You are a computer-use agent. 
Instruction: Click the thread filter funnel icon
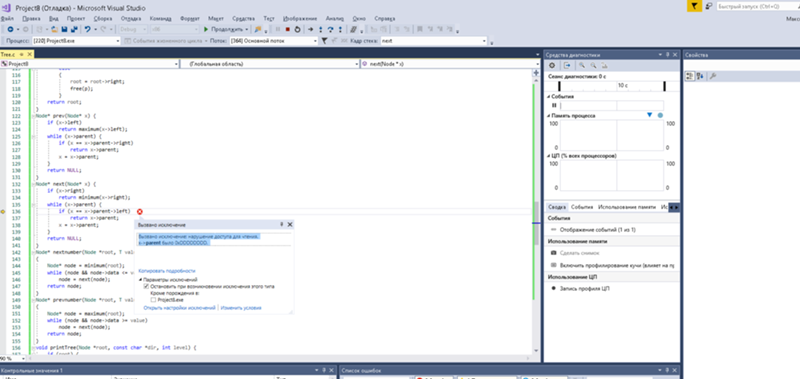coord(324,41)
